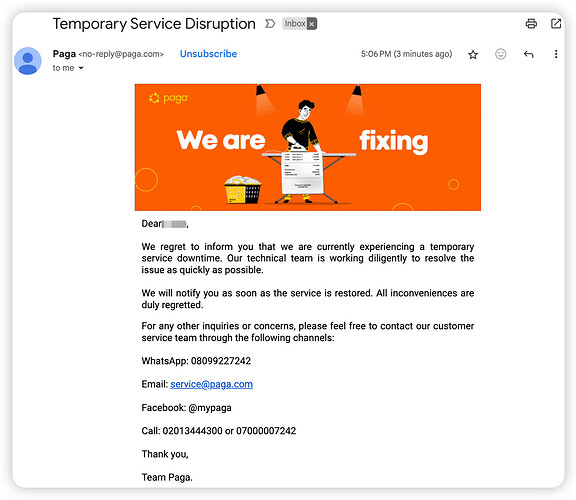Viewport: 576px width, 500px height.
Task: Click the email subject 'Temporary Service Disruption'
Action: point(154,24)
